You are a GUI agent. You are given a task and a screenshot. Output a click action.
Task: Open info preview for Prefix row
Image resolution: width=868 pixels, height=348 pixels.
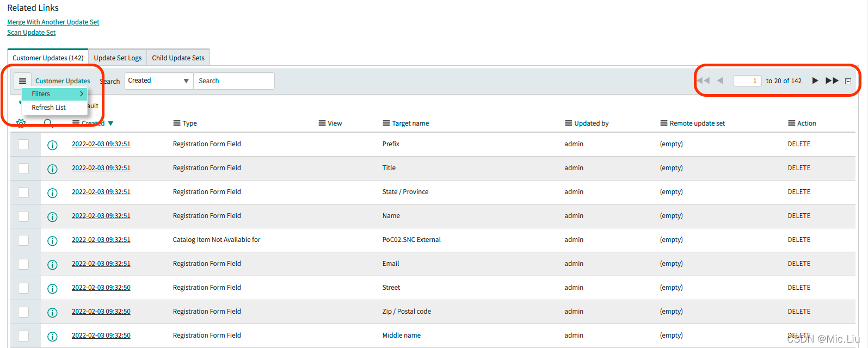tap(52, 145)
